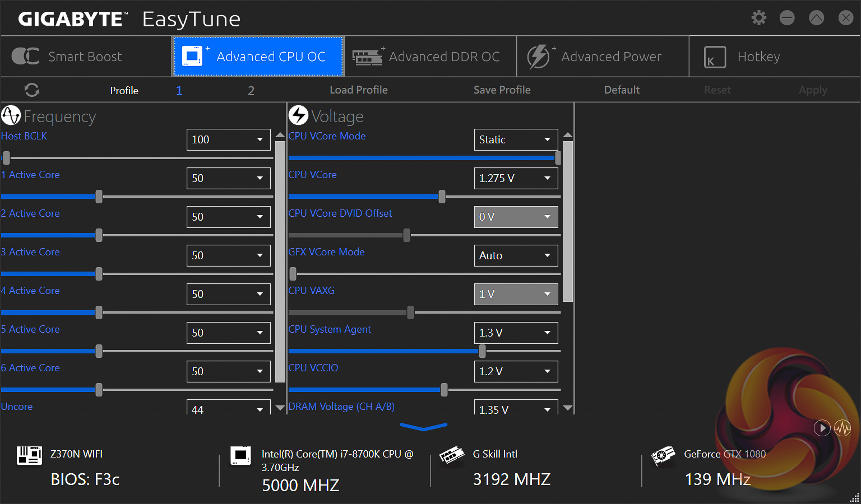Click the GeForce GTX 1080 graphics card icon

tap(663, 456)
